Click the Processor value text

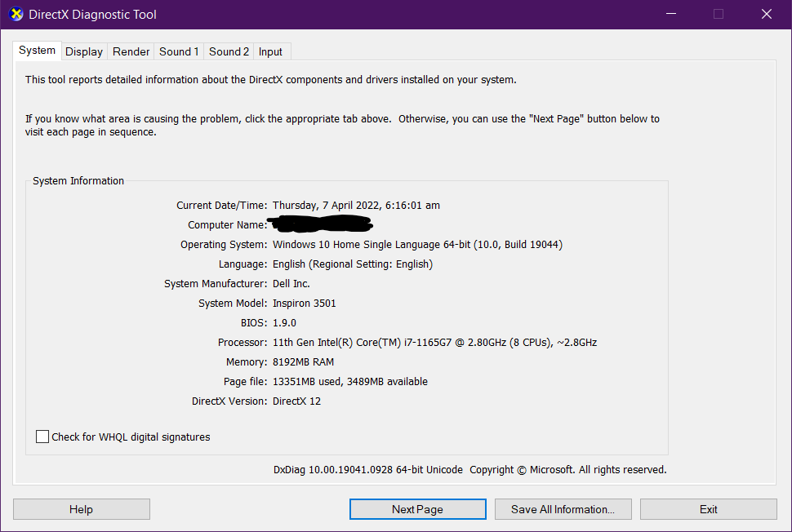tap(434, 343)
